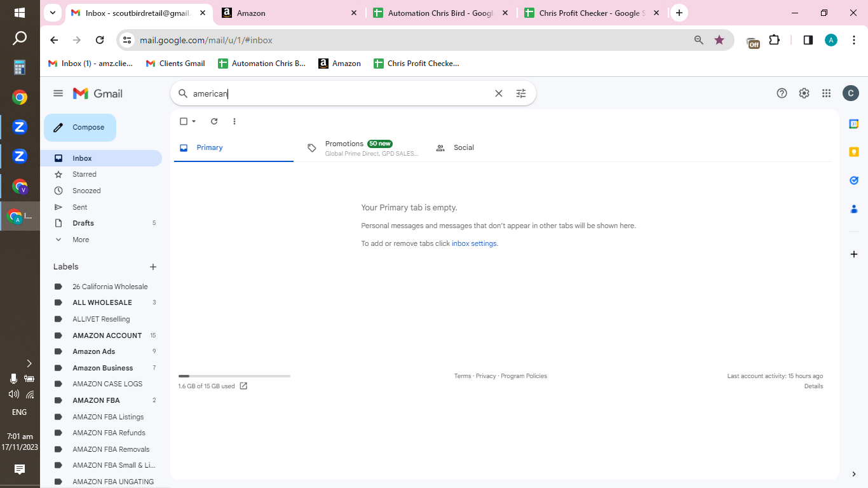Open Google Contacts side panel icon

tap(854, 208)
